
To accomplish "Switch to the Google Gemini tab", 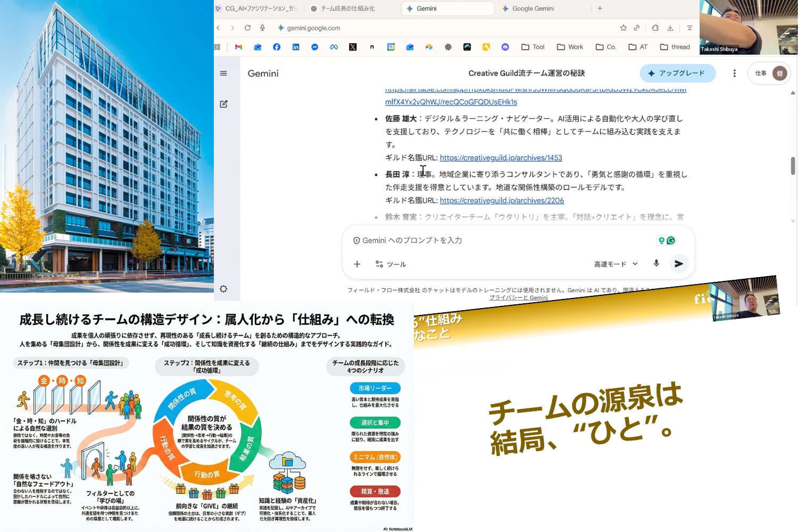I will 533,9.
